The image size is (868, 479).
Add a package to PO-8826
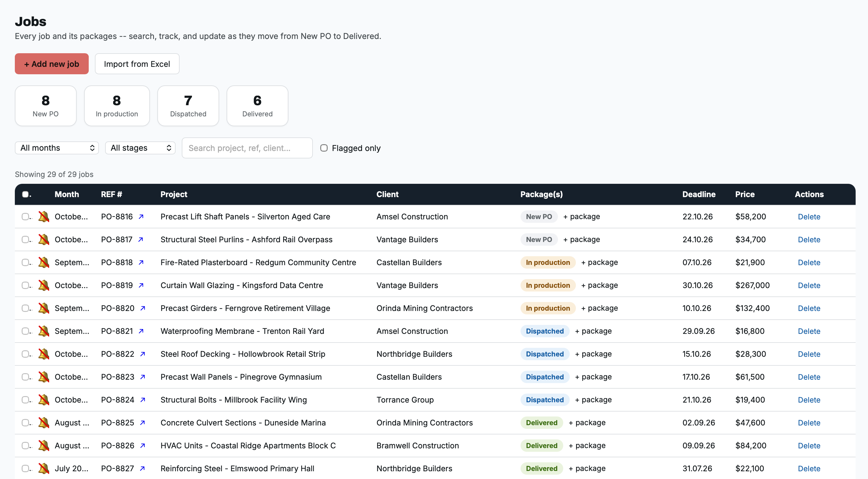pos(587,446)
